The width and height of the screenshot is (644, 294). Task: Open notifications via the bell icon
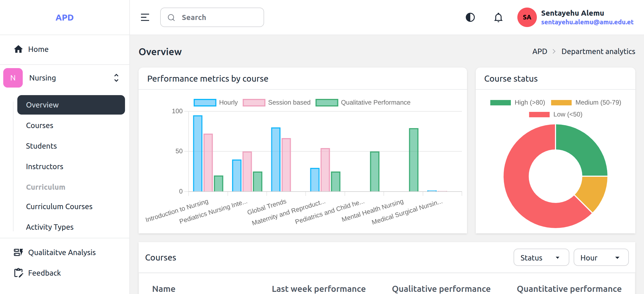498,17
